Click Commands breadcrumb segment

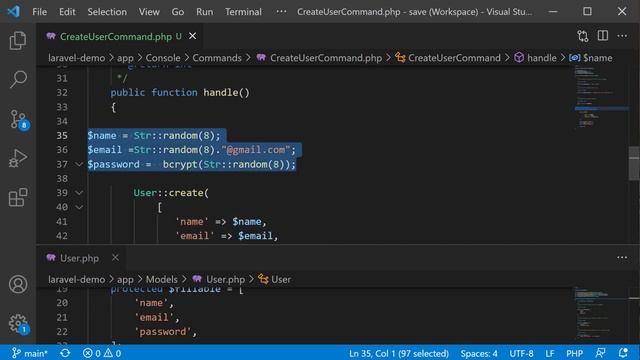coord(217,58)
